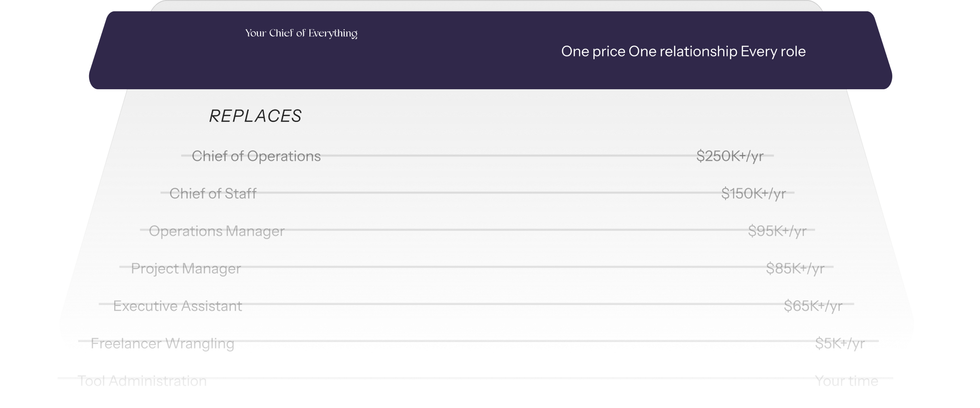This screenshot has height=408, width=980.
Task: Click the $95K+/yr price
Action: click(x=777, y=231)
